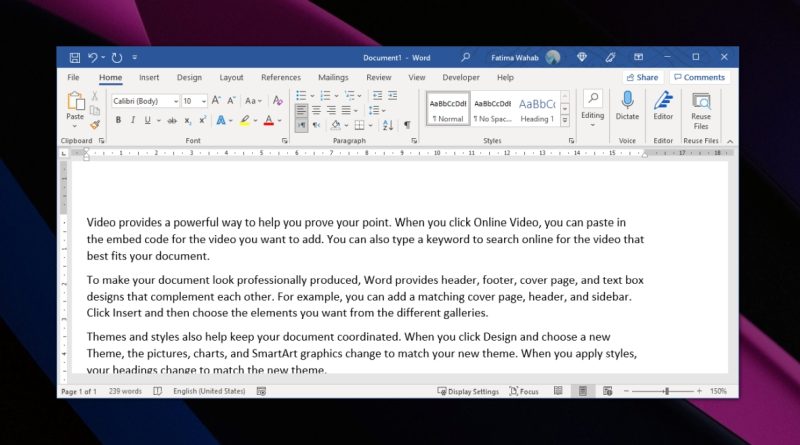This screenshot has width=800, height=445.
Task: Open Paragraph dialog box launcher
Action: click(414, 141)
